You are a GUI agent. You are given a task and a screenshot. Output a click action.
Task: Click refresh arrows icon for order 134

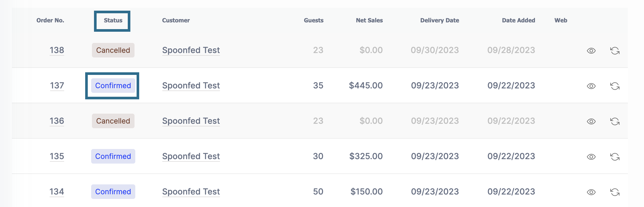point(615,192)
